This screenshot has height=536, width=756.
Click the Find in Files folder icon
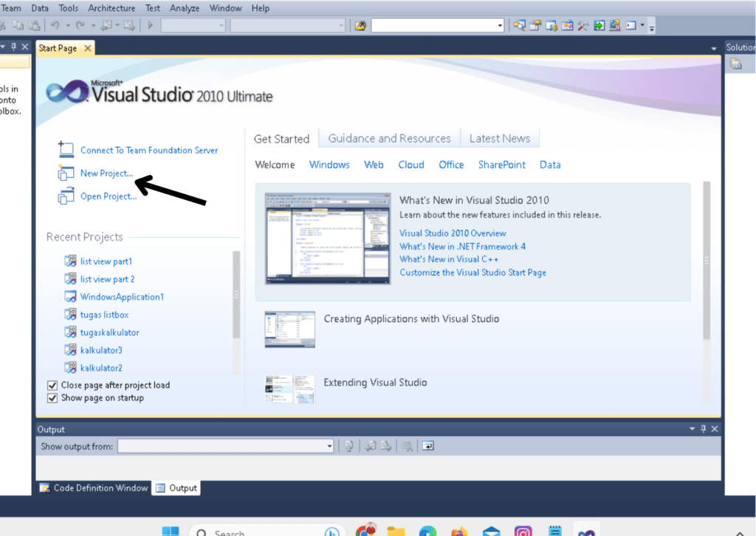pyautogui.click(x=360, y=26)
